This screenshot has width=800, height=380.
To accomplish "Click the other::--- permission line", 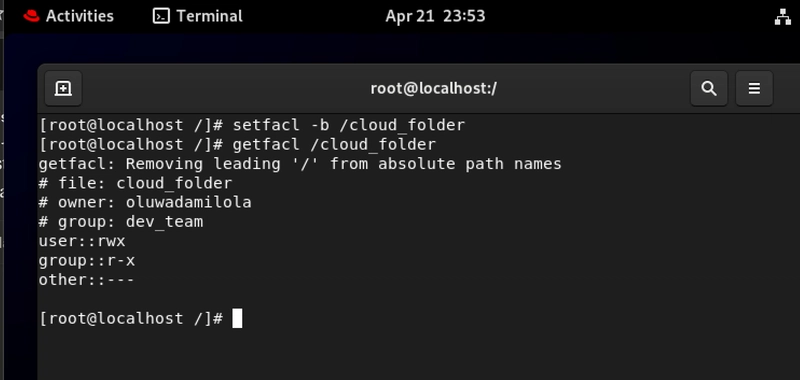I will pyautogui.click(x=87, y=280).
